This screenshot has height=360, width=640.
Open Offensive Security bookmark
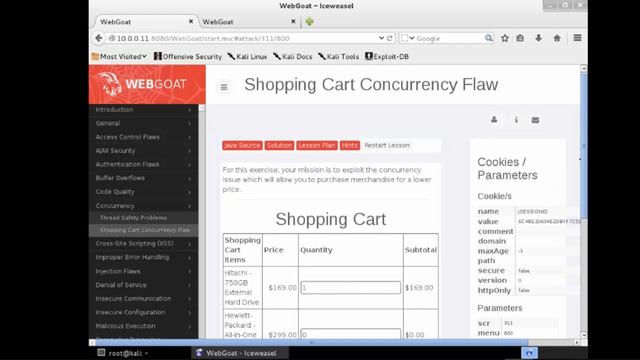(x=188, y=56)
